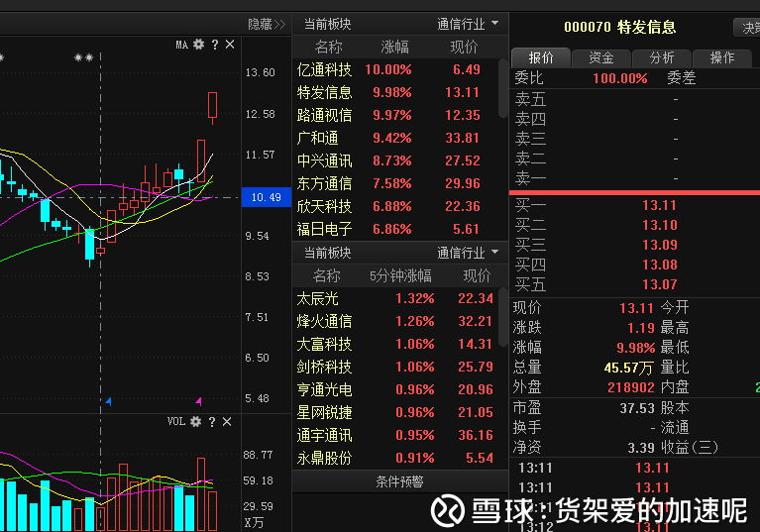Select 中兴通讯 row
Screen dimensions: 760x532
click(x=395, y=160)
